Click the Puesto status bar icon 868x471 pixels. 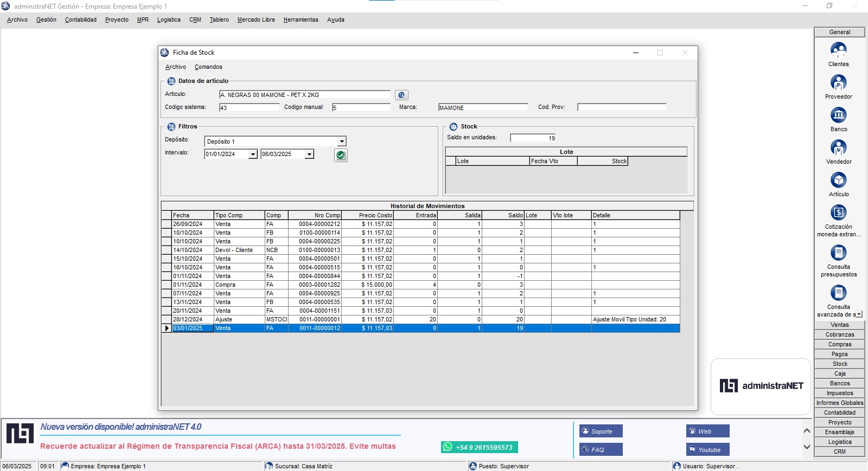(473, 466)
